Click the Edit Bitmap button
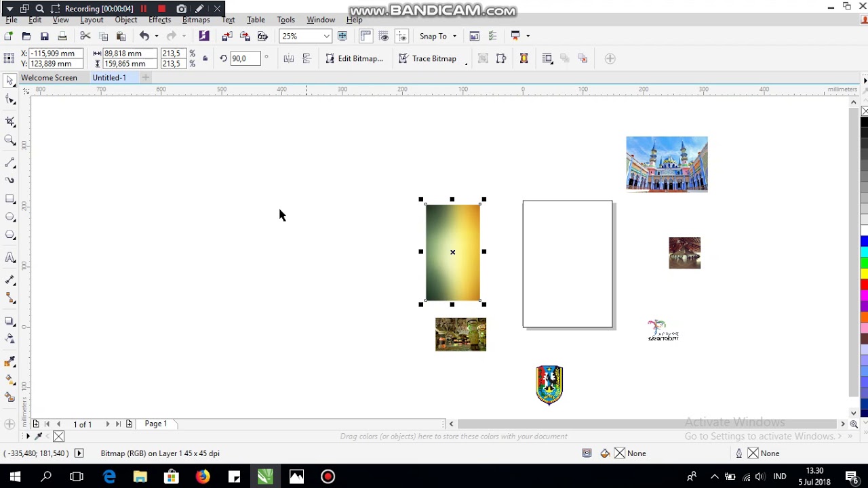This screenshot has height=488, width=868. pos(354,58)
